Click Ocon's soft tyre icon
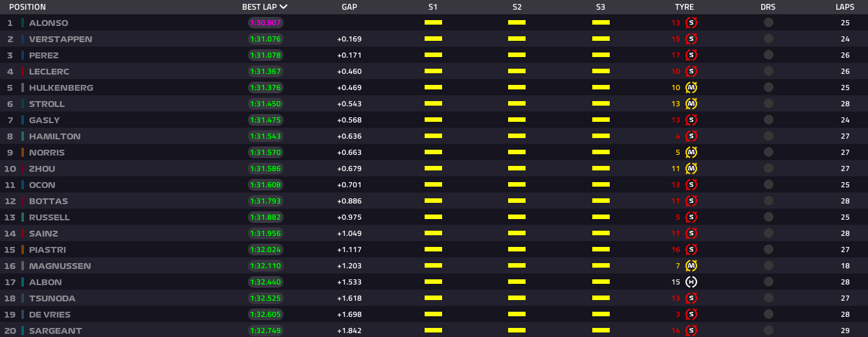This screenshot has width=868, height=337. (691, 185)
